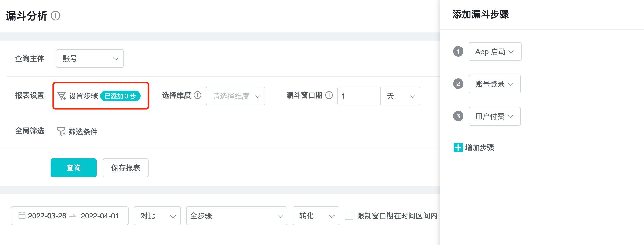Open the 查询主体 账号 dropdown
644x245 pixels.
(x=90, y=58)
